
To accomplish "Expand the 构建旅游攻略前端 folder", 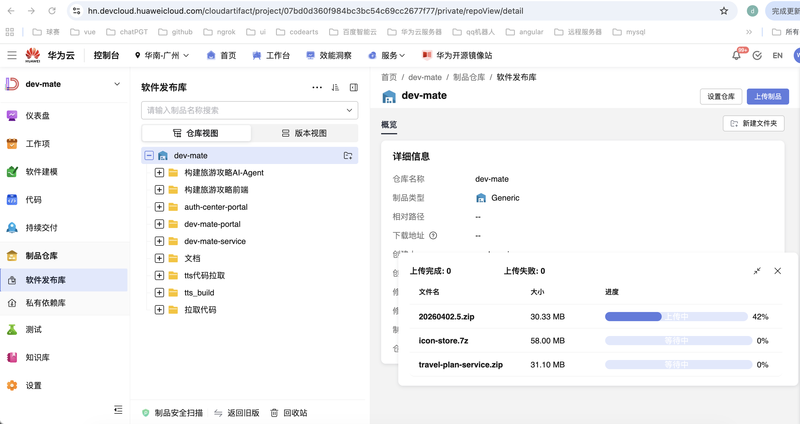I will pos(159,190).
